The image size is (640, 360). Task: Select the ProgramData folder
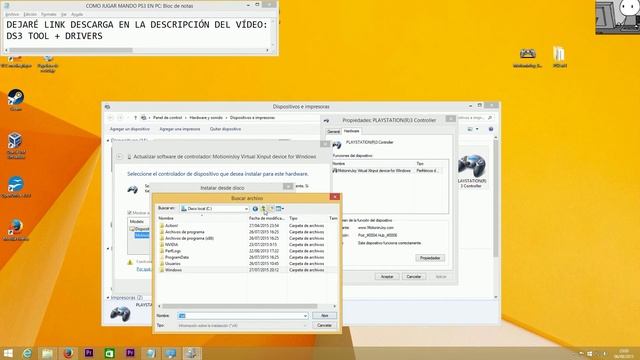pos(177,257)
